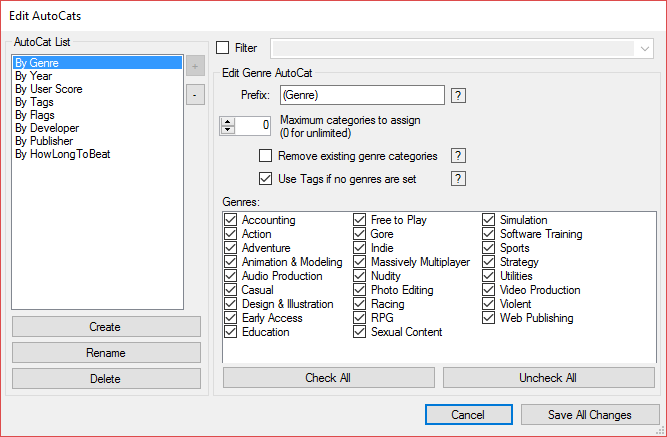Select By HowLongToBeat autocat
667x437 pixels.
(97, 154)
